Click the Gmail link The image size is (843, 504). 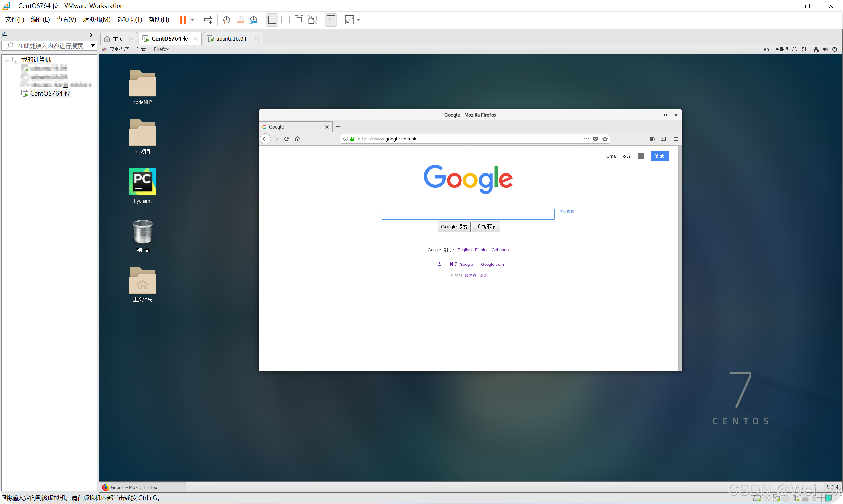[612, 156]
